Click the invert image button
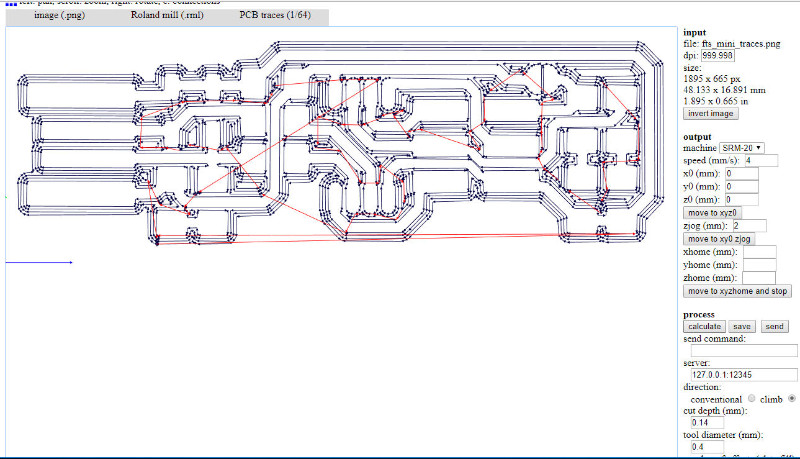 [x=710, y=114]
